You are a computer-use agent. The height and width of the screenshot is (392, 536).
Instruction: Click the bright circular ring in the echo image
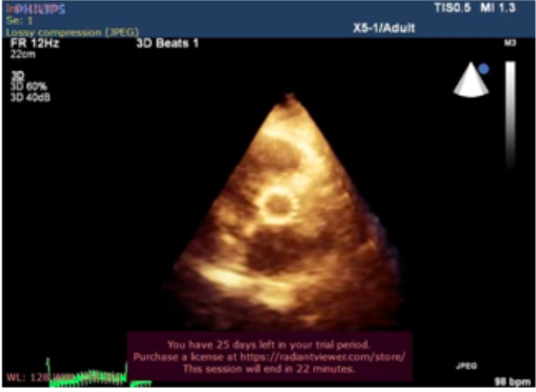pos(277,204)
